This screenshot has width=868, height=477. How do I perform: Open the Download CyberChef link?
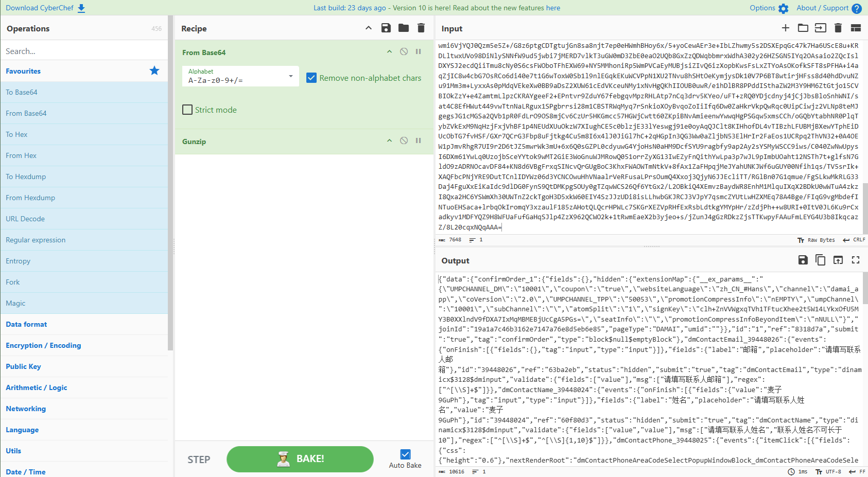point(45,8)
